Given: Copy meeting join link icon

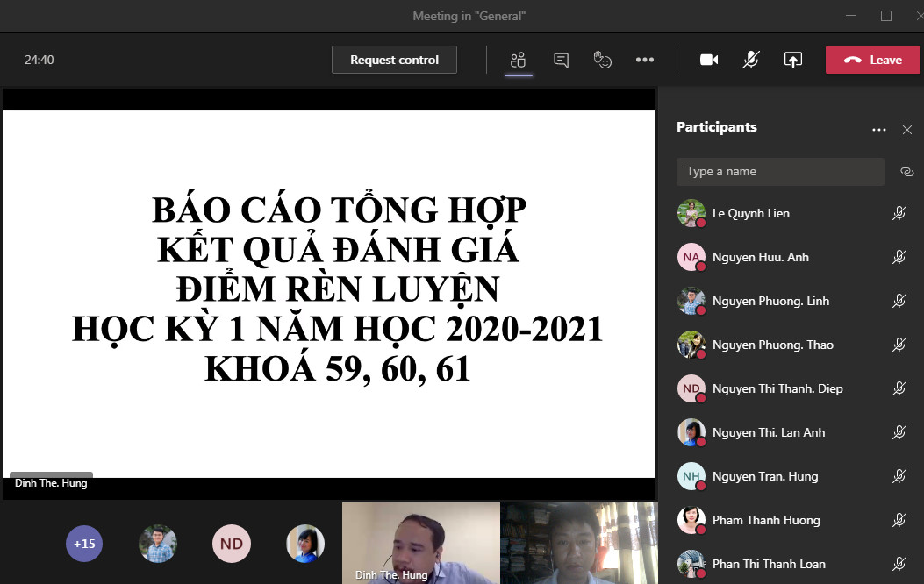Looking at the screenshot, I should coord(906,172).
